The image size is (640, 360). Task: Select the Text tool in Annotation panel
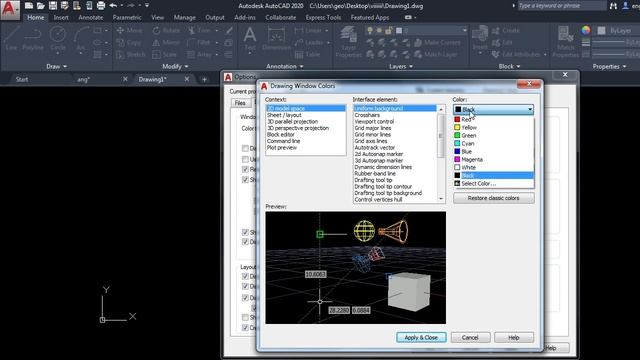point(250,39)
